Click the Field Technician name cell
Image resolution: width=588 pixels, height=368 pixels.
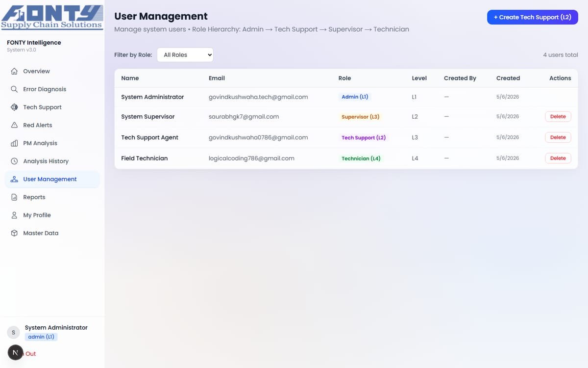144,158
